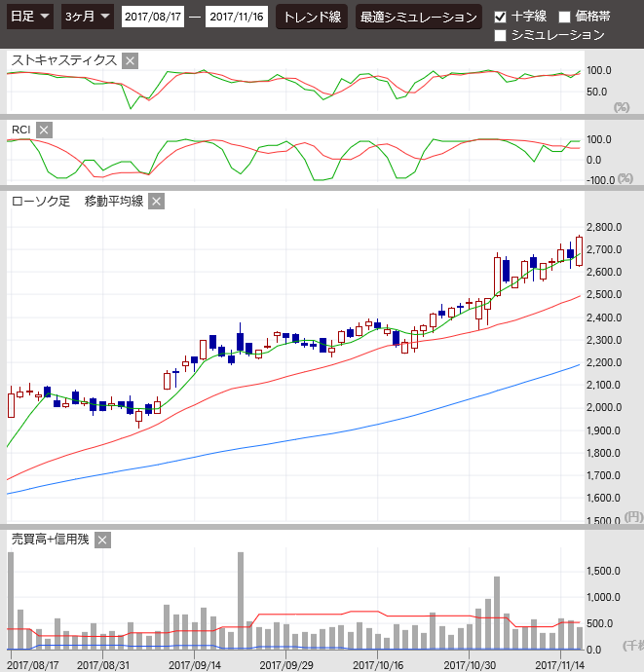Click the ストキャスティクス panel title label
This screenshot has height=672, width=644.
(x=64, y=60)
